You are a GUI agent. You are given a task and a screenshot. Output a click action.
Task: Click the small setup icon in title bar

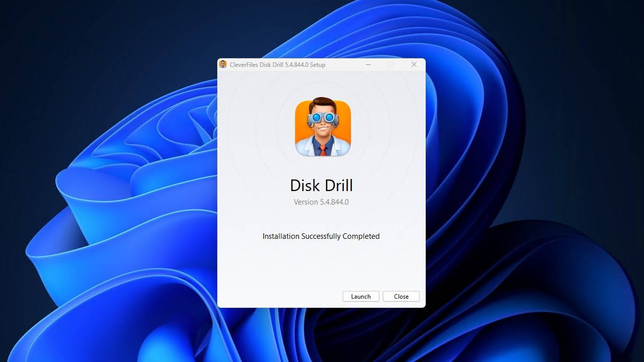tap(223, 64)
